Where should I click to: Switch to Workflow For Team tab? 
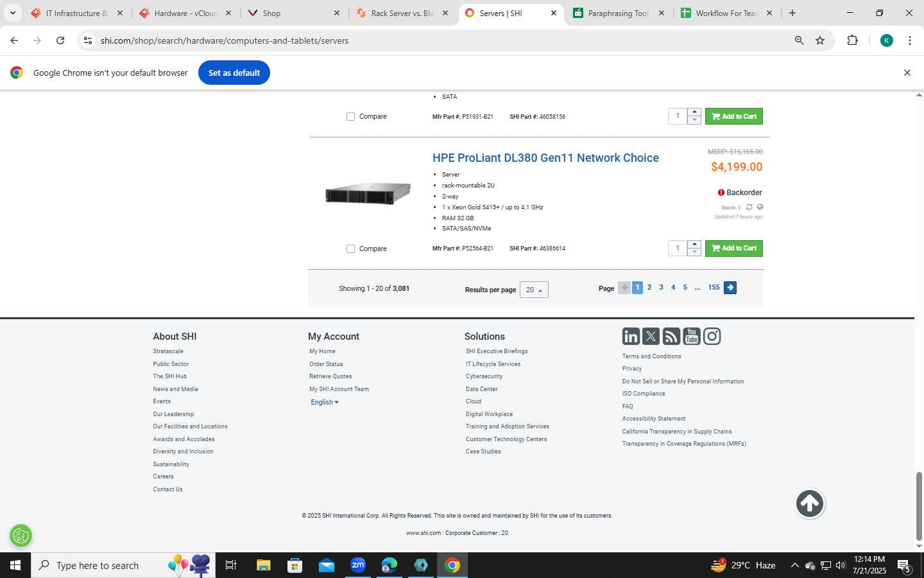726,13
